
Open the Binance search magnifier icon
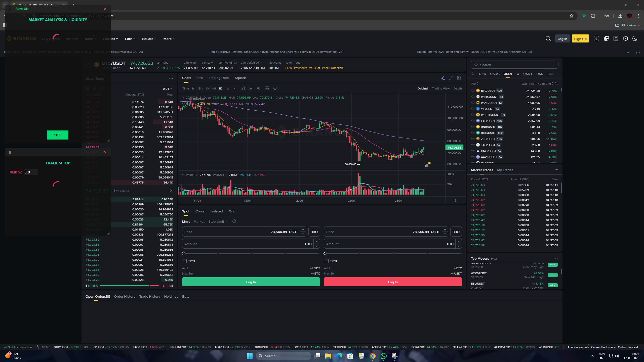(x=548, y=39)
